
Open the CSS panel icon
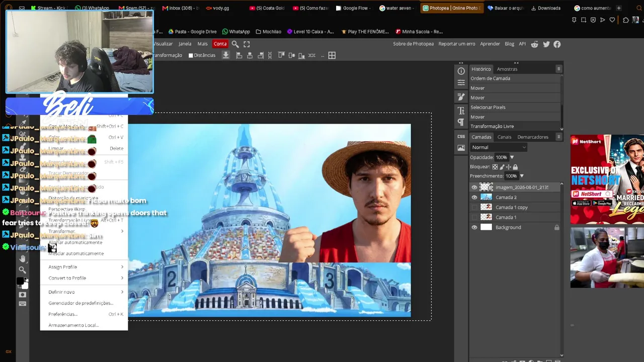(x=461, y=136)
